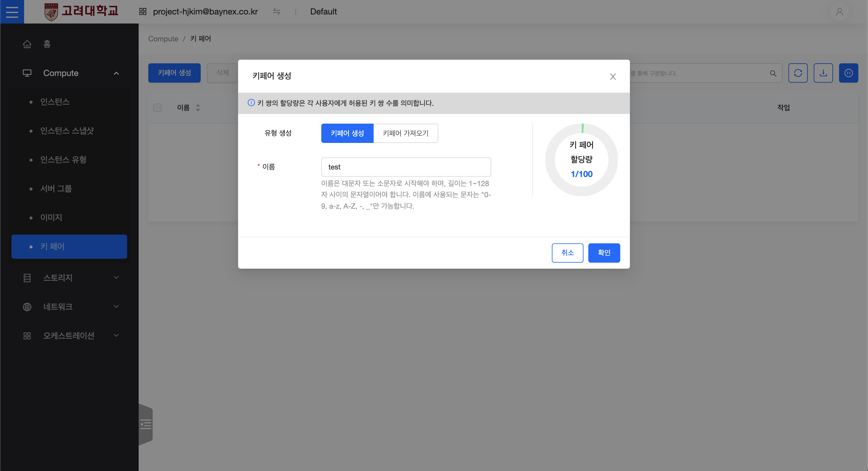
Task: Click the 작업 column header
Action: [x=783, y=108]
